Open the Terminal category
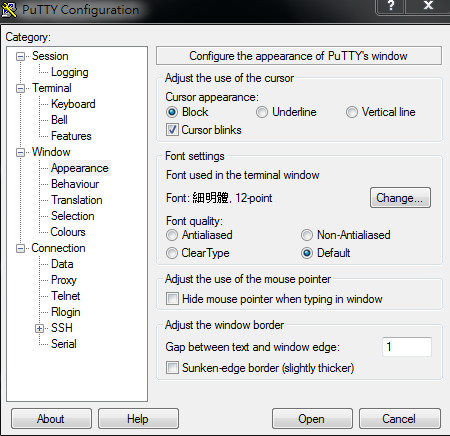Viewport: 450px width, 436px height. [x=52, y=88]
